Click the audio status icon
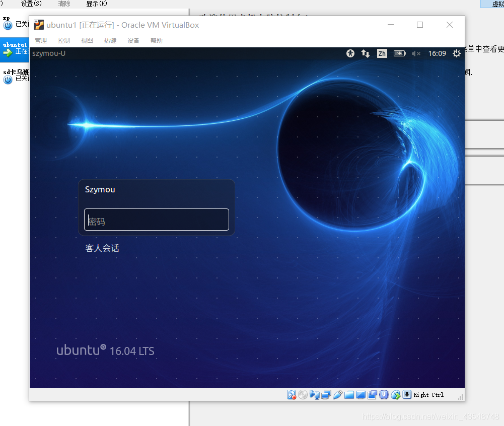 [314, 394]
